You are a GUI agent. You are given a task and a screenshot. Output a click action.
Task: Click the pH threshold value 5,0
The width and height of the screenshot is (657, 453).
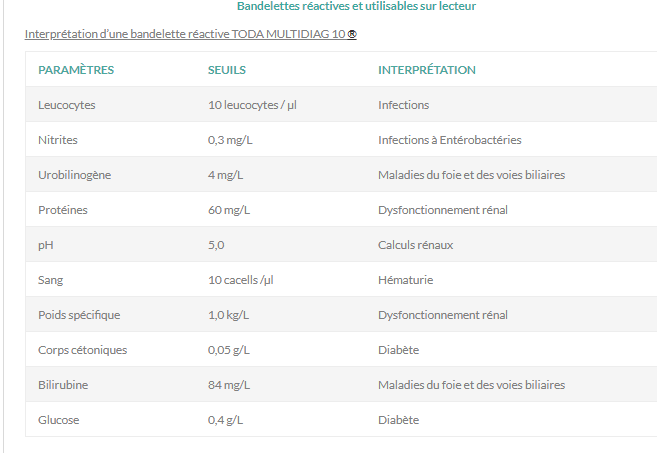point(216,245)
